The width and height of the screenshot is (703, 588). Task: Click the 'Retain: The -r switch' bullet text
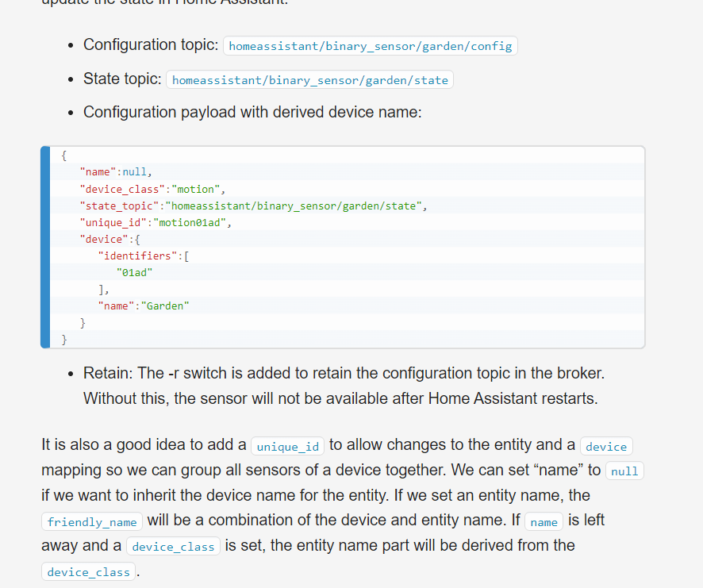tap(344, 386)
